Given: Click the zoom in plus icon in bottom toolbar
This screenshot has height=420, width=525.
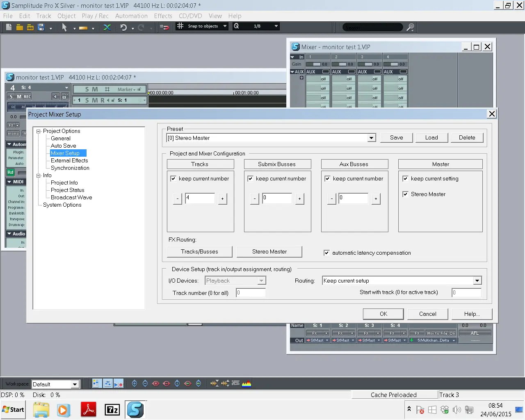Looking at the screenshot, I should (135, 383).
